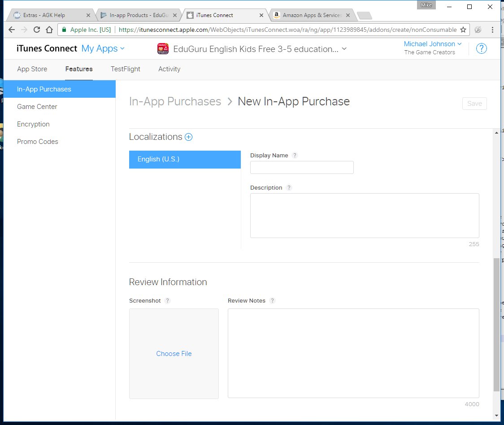Select Game Center in the sidebar
Image resolution: width=504 pixels, height=425 pixels.
click(x=37, y=107)
